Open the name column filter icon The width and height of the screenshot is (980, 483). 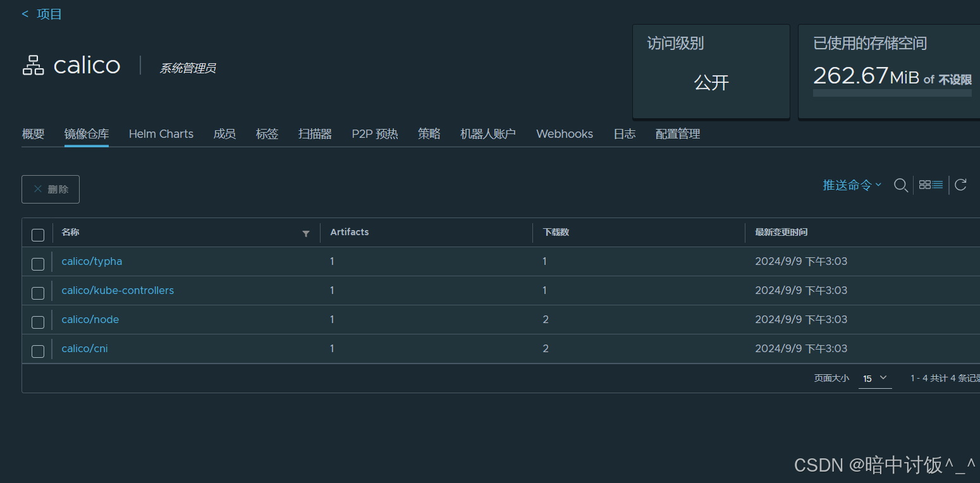306,233
